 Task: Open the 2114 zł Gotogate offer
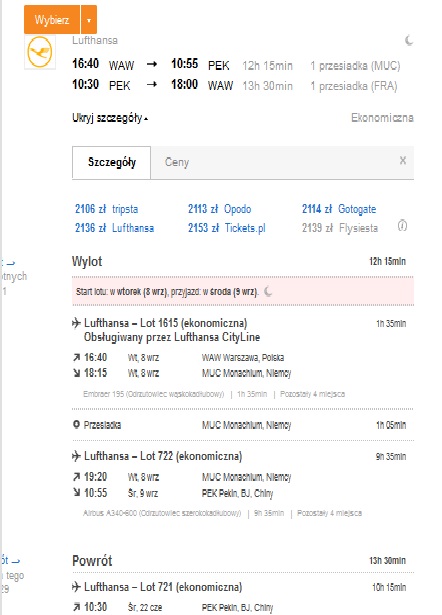coord(339,209)
